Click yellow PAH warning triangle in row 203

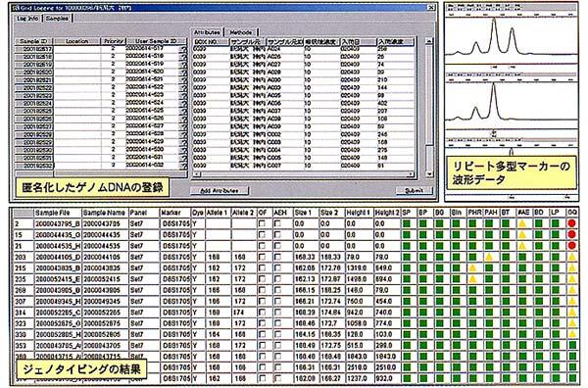489,257
